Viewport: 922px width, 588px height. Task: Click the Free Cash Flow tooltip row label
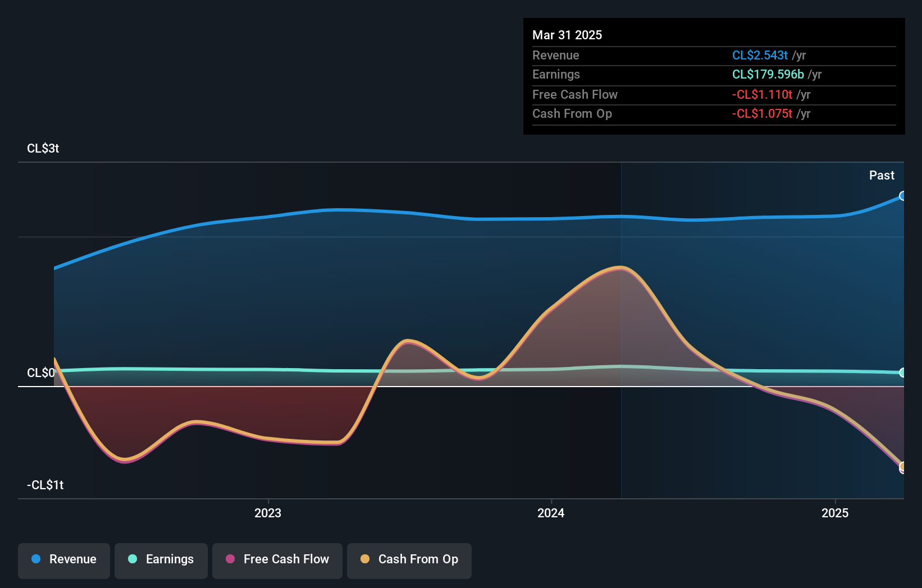(575, 94)
